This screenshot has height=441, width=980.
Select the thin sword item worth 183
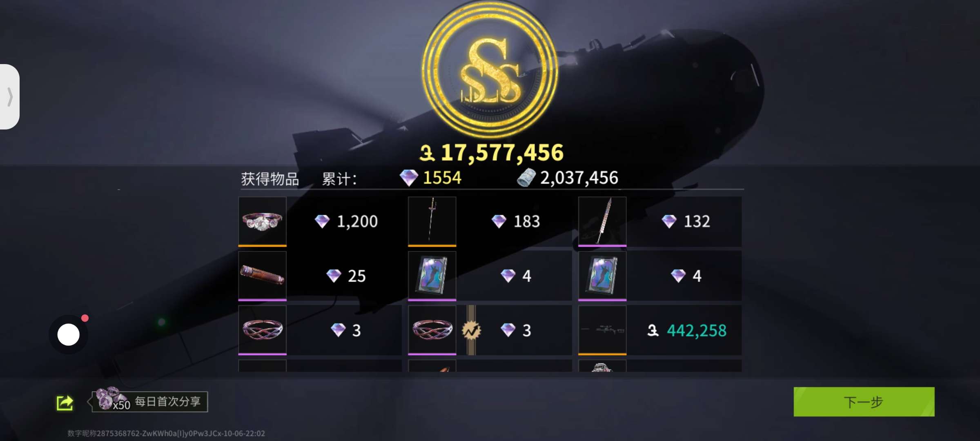[432, 221]
